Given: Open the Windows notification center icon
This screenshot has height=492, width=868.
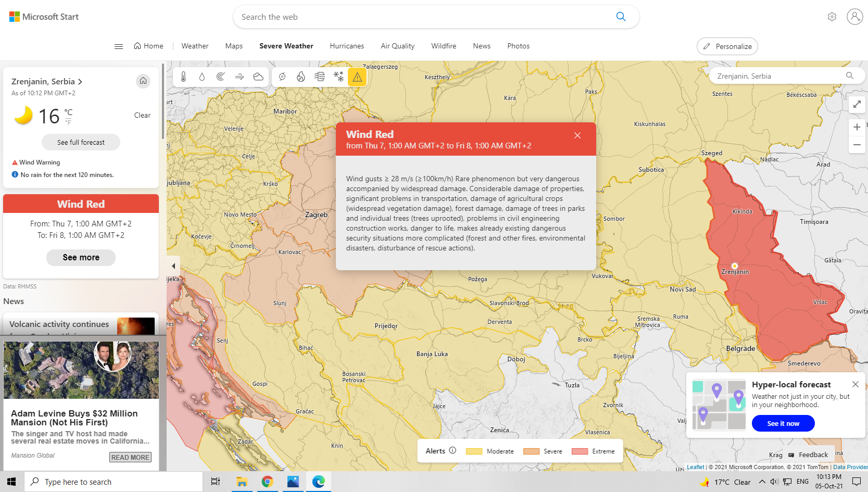Looking at the screenshot, I should click(857, 482).
